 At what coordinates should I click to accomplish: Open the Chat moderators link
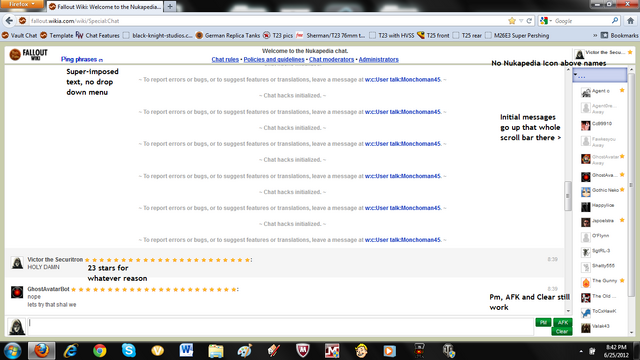coord(331,60)
